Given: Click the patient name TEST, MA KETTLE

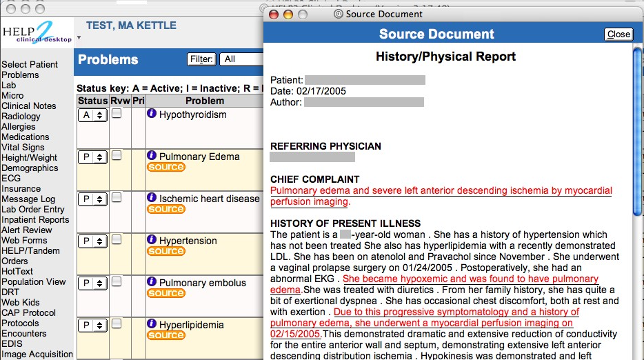Looking at the screenshot, I should pyautogui.click(x=132, y=26).
